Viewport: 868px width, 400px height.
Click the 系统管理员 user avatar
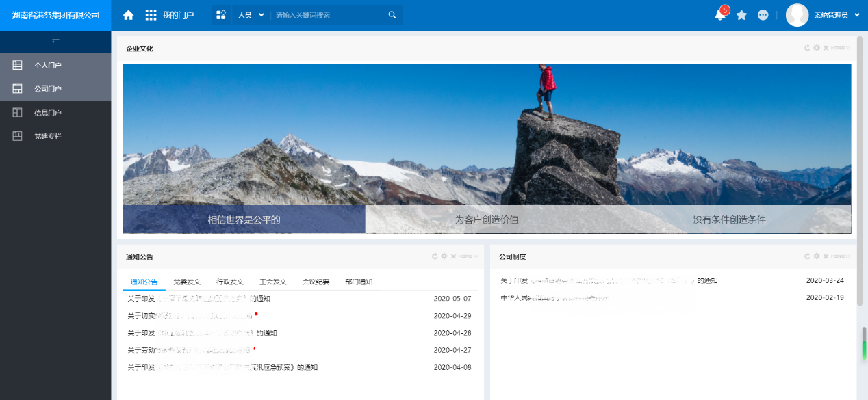point(797,15)
